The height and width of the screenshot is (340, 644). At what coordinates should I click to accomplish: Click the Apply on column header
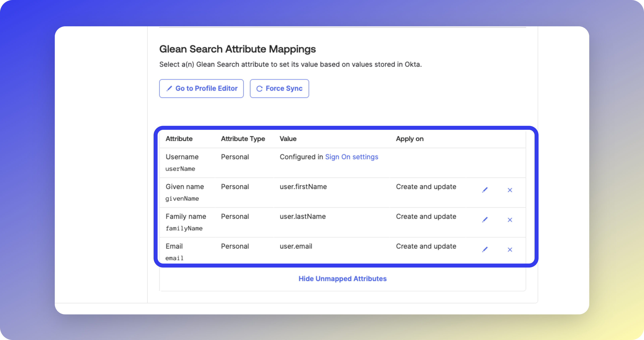pyautogui.click(x=409, y=139)
